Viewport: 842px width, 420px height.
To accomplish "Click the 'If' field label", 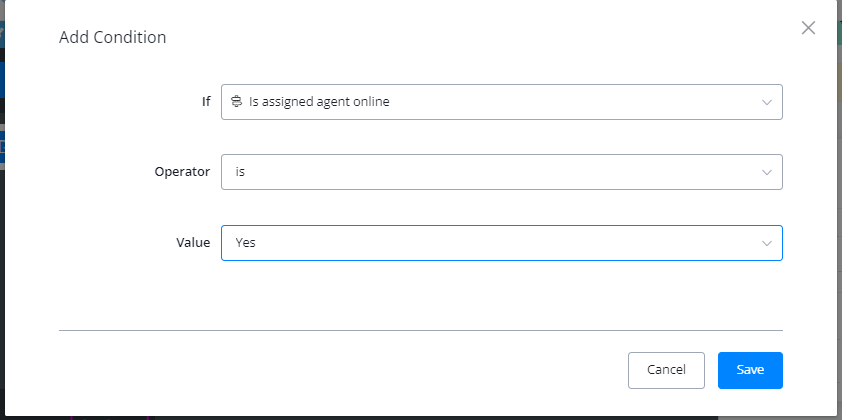I will pos(205,102).
